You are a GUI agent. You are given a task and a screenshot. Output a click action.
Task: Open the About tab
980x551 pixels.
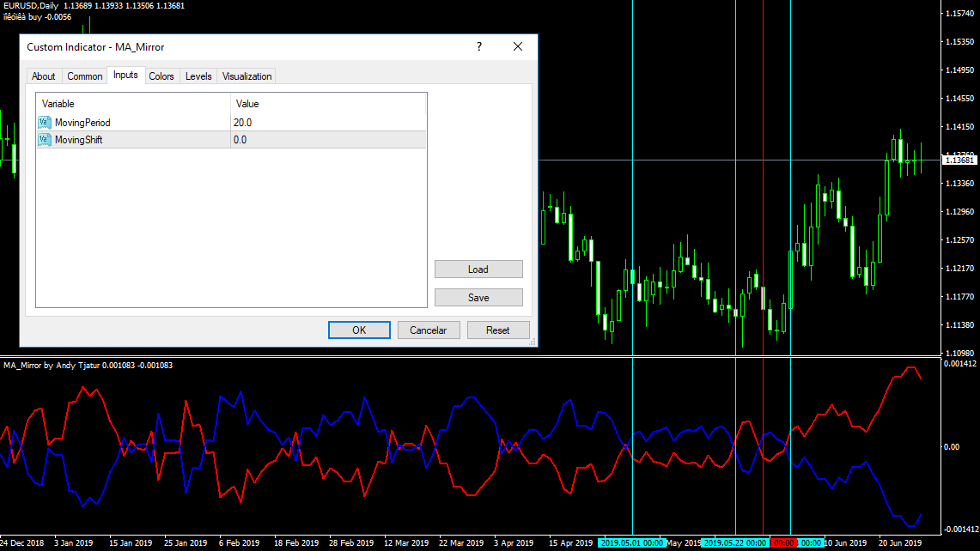tap(43, 76)
